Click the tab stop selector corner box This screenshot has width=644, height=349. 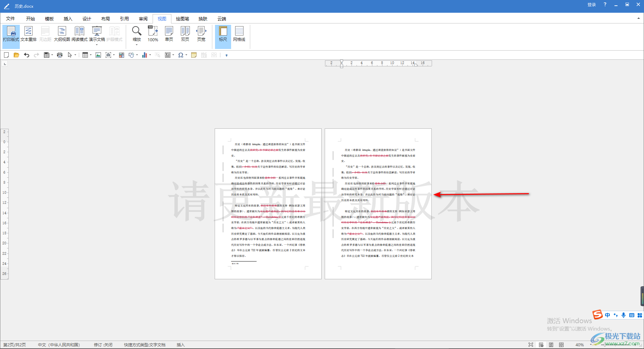5,63
